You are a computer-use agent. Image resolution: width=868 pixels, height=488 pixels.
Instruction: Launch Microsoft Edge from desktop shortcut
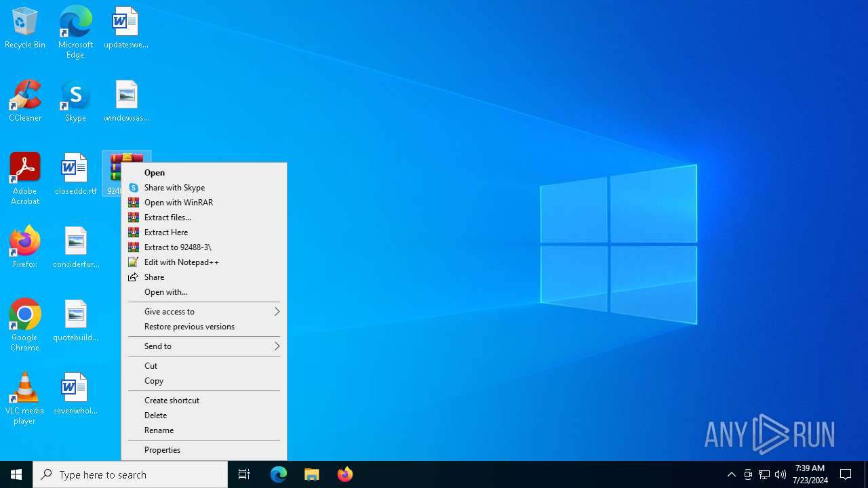pos(75,32)
